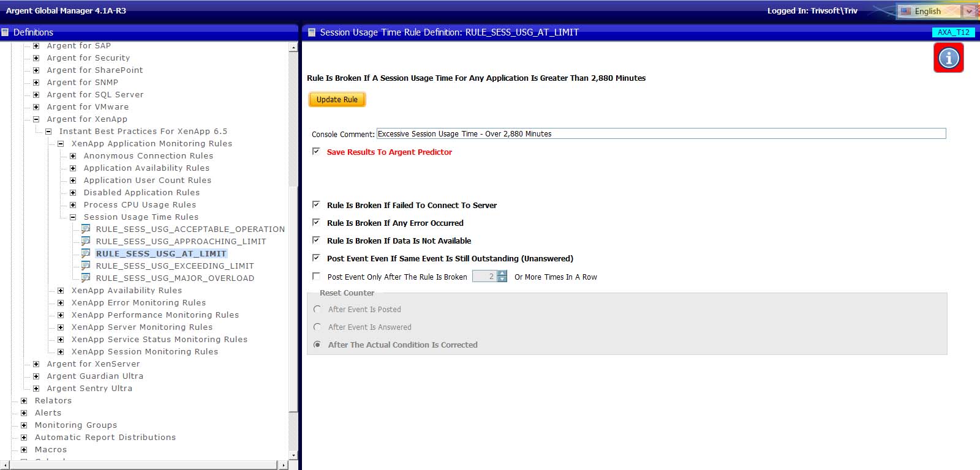This screenshot has width=980, height=470.
Task: Click the Console Comment text field
Action: click(x=660, y=133)
